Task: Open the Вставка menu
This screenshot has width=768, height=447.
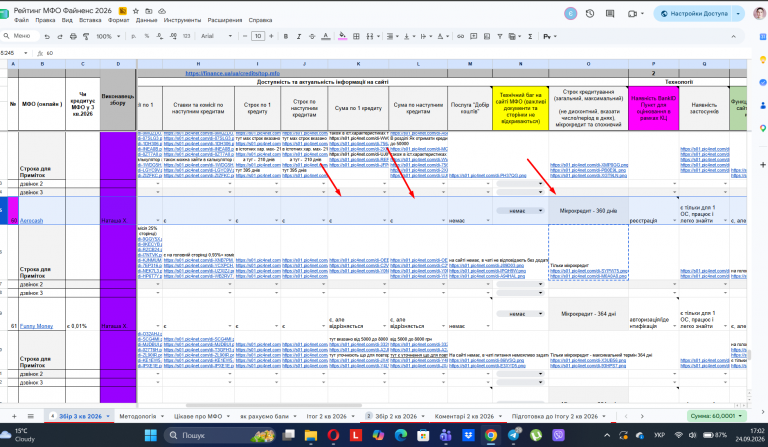Action: pos(90,20)
